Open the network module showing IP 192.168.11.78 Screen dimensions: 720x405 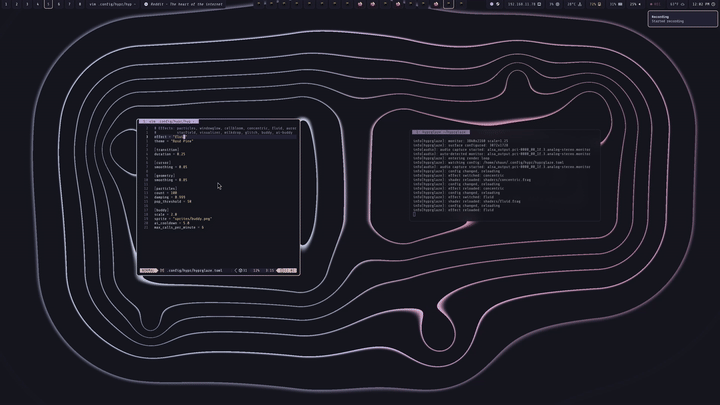[x=523, y=4]
